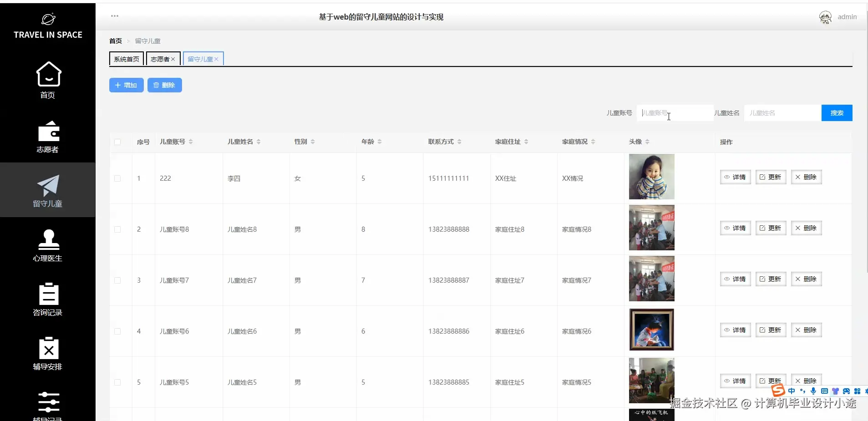Click 删除 for 儿童姓名8
Viewport: 868px width, 421px height.
[806, 228]
